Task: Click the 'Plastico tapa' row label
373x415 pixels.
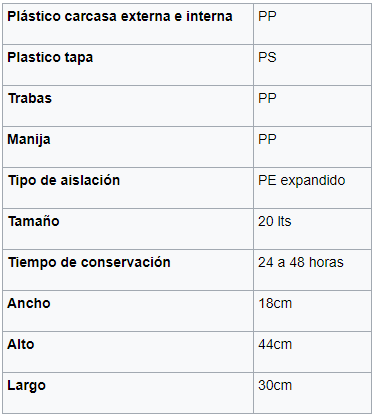Action: click(x=50, y=58)
